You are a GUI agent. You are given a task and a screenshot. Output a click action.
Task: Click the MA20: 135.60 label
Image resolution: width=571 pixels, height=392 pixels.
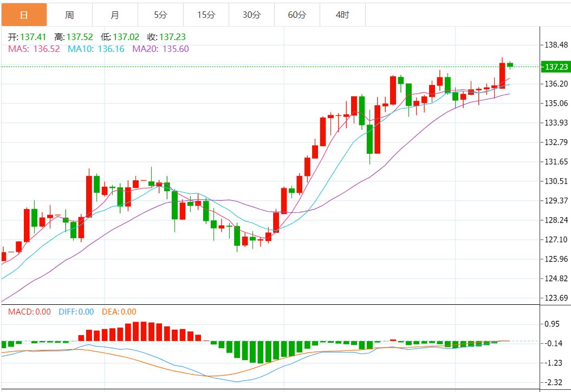tap(160, 49)
